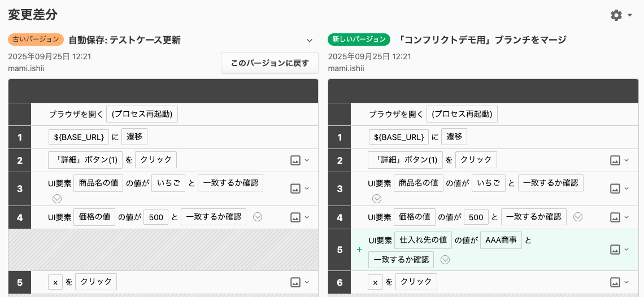Click the 古いバージョン orange badge
Screen dimensions: 644x297
36,40
